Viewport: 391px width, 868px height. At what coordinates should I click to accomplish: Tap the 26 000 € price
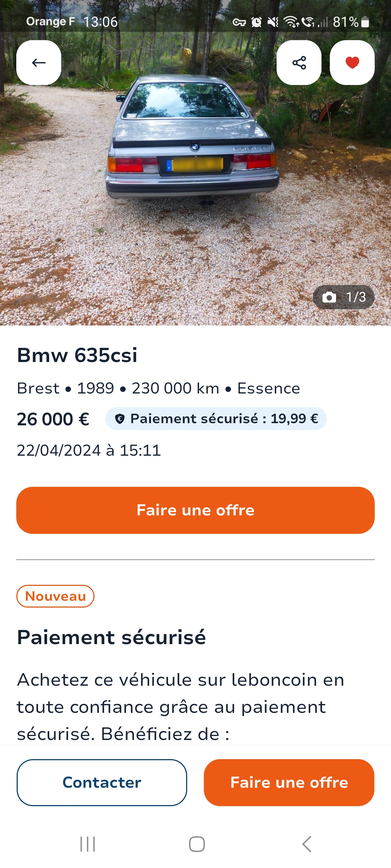(x=53, y=419)
